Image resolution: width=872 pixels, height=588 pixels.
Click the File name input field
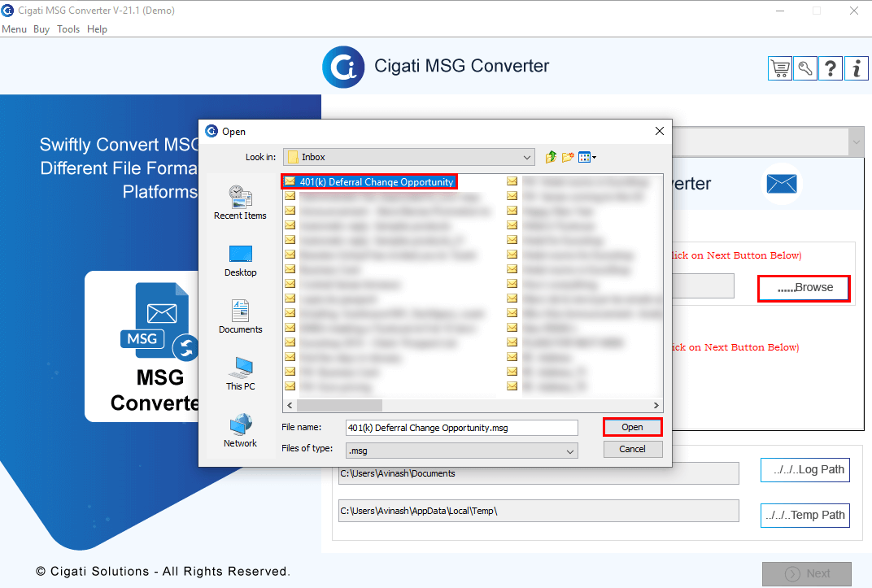point(461,428)
